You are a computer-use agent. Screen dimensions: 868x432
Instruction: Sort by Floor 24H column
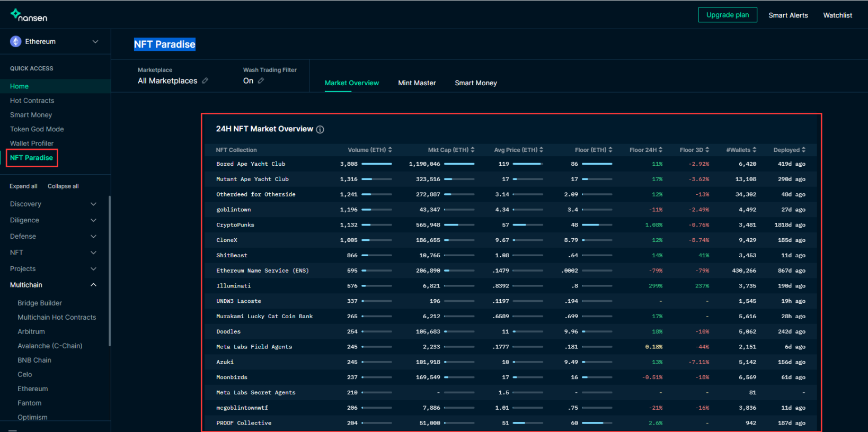click(x=660, y=150)
